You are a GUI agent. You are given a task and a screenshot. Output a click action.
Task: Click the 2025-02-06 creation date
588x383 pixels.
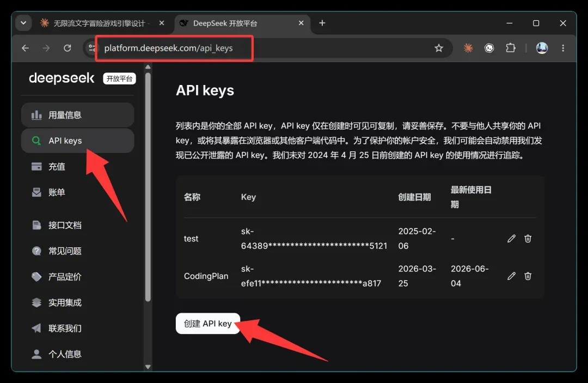pos(417,239)
